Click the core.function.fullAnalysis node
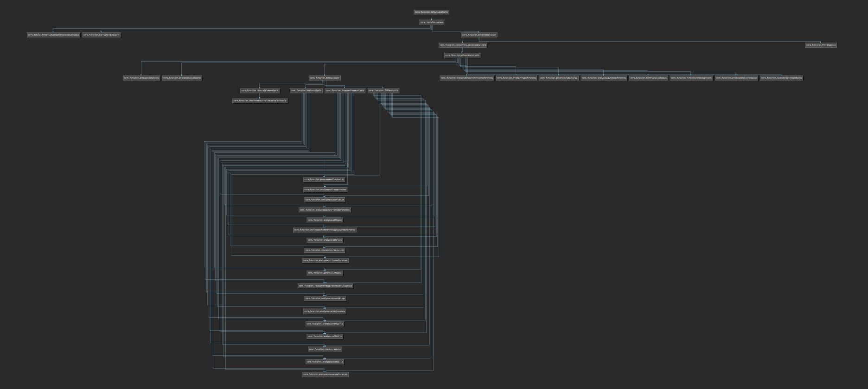The width and height of the screenshot is (868, 389). pos(383,90)
